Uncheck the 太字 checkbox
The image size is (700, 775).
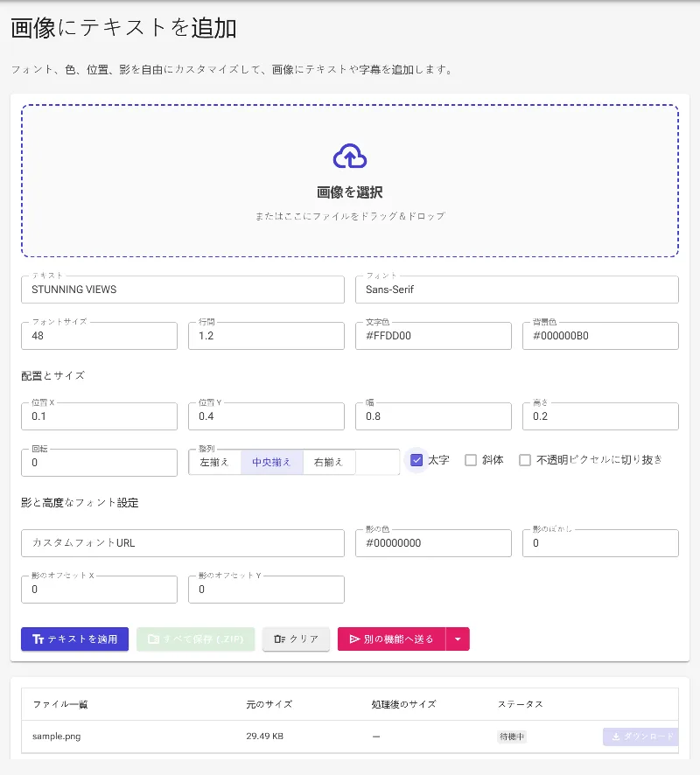416,460
